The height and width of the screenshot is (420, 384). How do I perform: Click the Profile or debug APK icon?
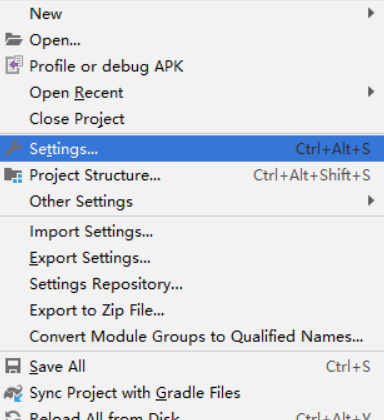tap(14, 65)
